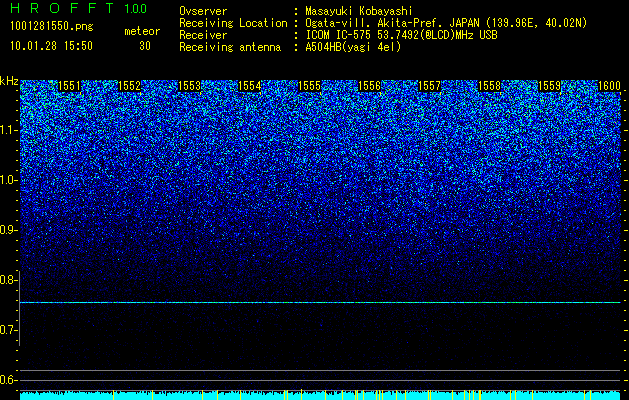Click the 'meteor' label

click(142, 31)
